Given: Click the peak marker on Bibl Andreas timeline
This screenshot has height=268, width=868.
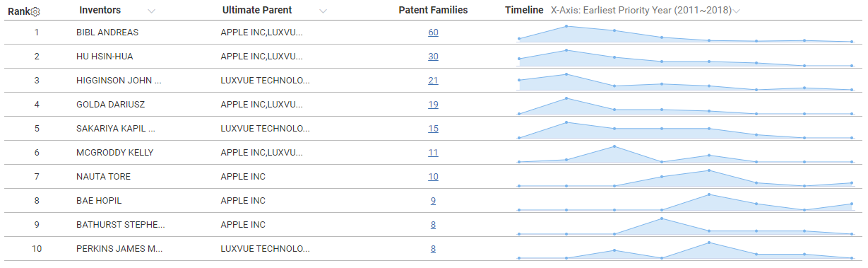Looking at the screenshot, I should [566, 26].
